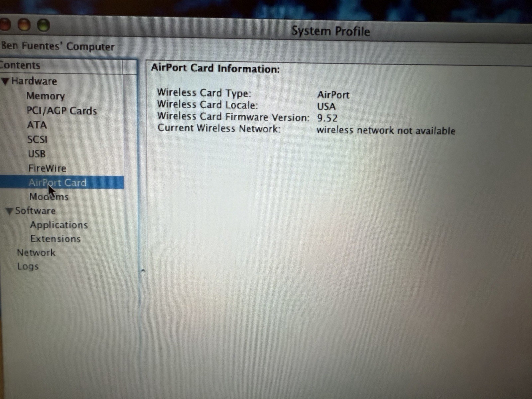The height and width of the screenshot is (399, 532).
Task: View the Logs section
Action: [x=28, y=267]
